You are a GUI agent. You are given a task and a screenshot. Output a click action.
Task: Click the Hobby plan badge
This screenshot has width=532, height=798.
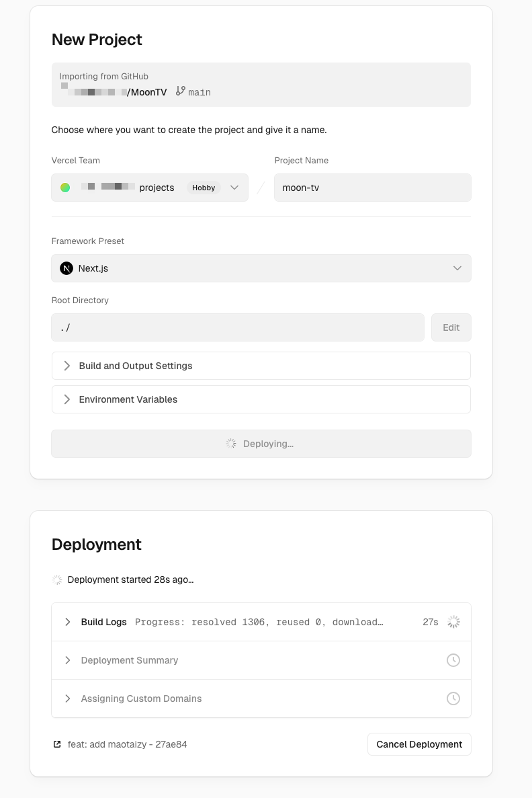coord(204,188)
